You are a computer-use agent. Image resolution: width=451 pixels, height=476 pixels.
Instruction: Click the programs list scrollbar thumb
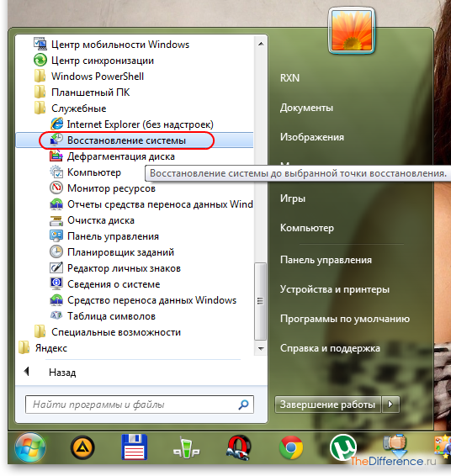pyautogui.click(x=260, y=301)
